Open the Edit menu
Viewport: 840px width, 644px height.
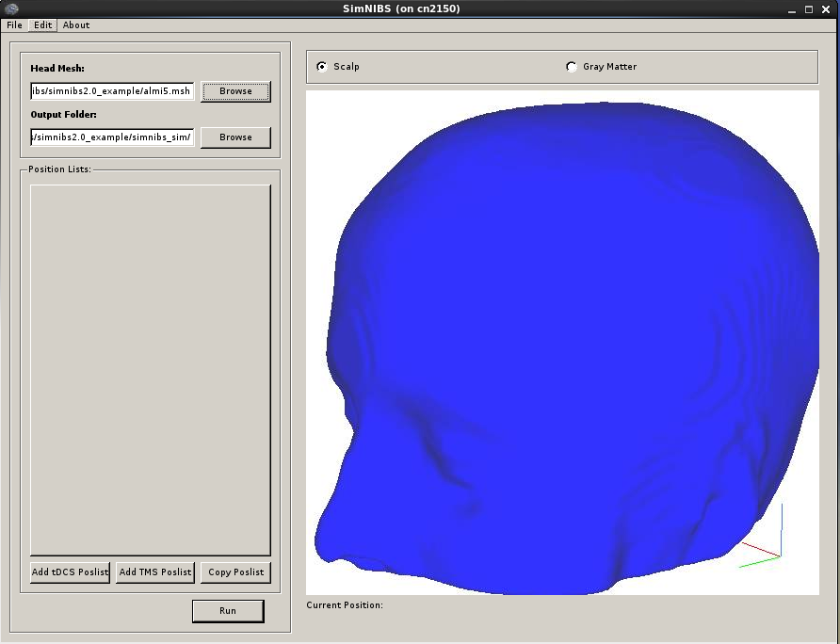tap(43, 25)
